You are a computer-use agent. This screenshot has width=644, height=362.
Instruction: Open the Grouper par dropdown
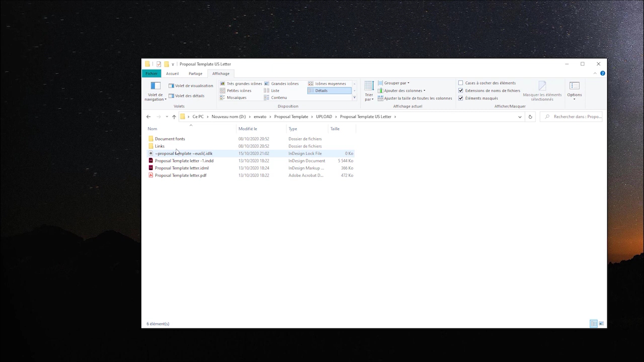click(x=393, y=83)
